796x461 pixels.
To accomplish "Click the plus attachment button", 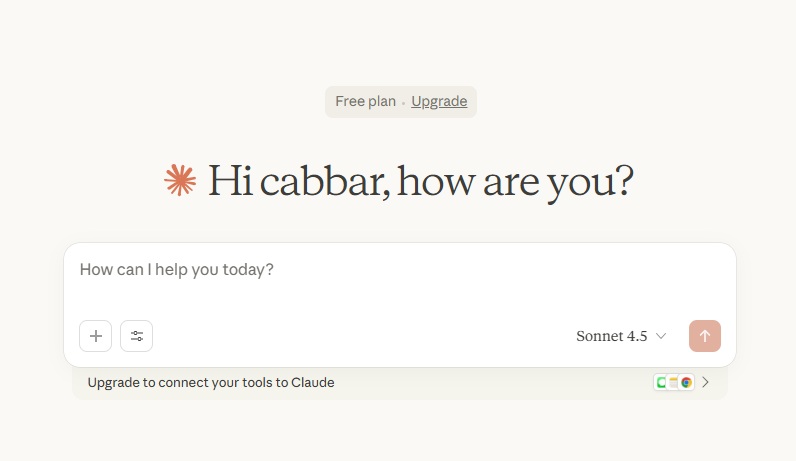I will click(96, 336).
